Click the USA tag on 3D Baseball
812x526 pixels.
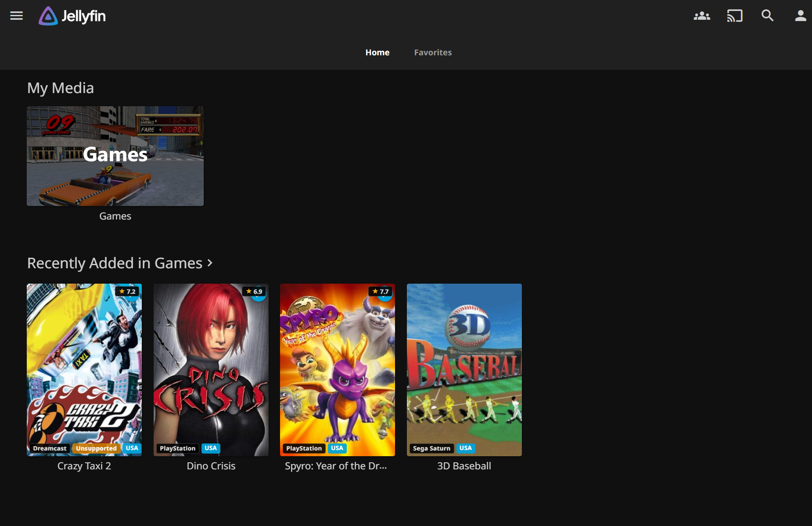(x=466, y=448)
